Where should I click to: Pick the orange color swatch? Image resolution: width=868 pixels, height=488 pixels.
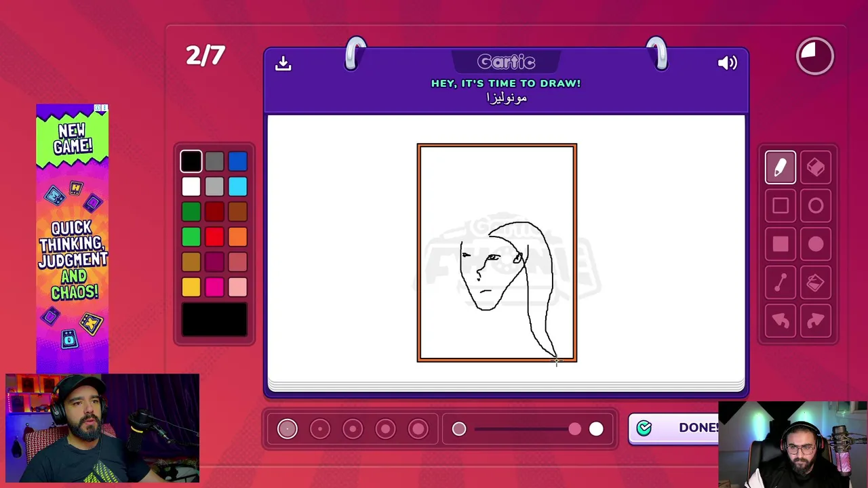[237, 237]
